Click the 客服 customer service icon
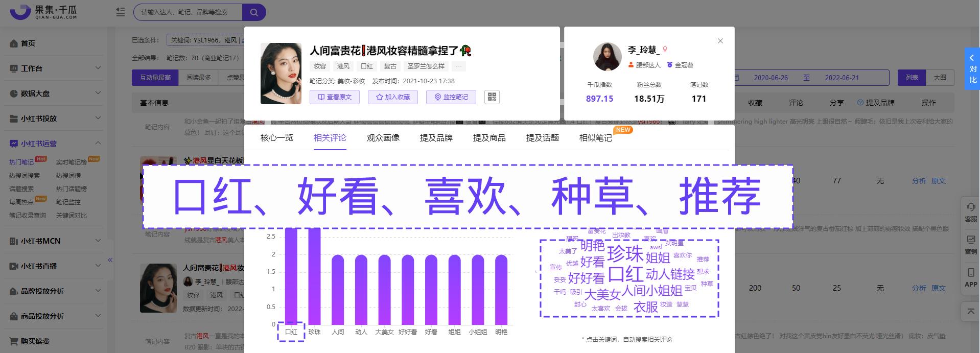 tap(970, 211)
